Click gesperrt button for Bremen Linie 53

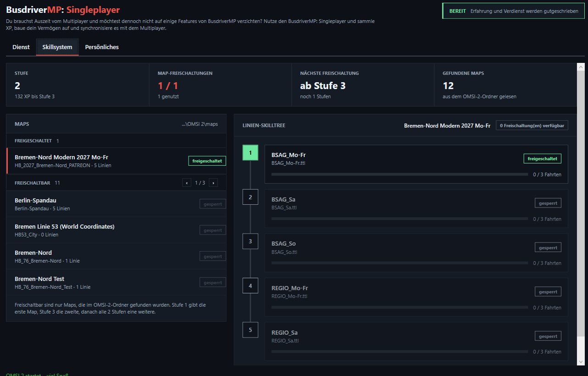(213, 230)
